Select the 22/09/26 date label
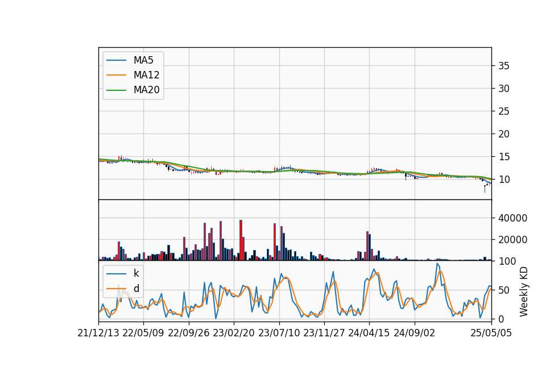This screenshot has height=392, width=546. click(189, 333)
